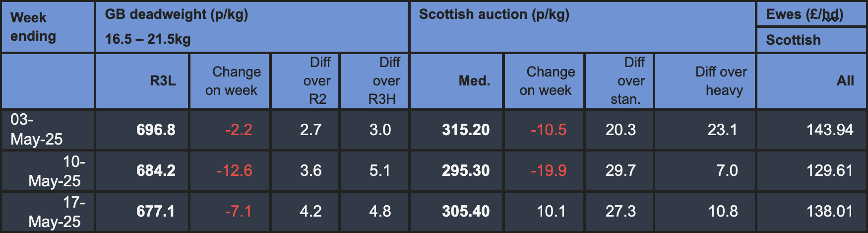Click the 'Scottish auction (p/kg)' header
Viewport: 868px width, 233px height.
click(582, 27)
